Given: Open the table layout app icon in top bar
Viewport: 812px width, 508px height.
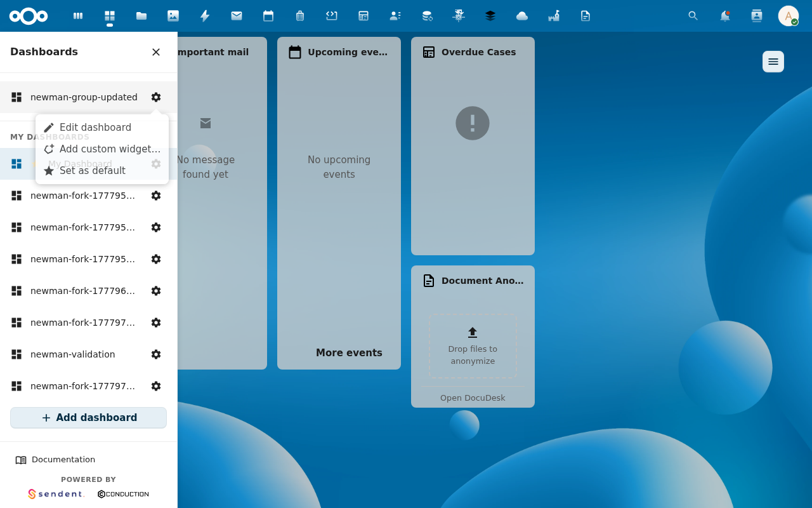Looking at the screenshot, I should 363,16.
